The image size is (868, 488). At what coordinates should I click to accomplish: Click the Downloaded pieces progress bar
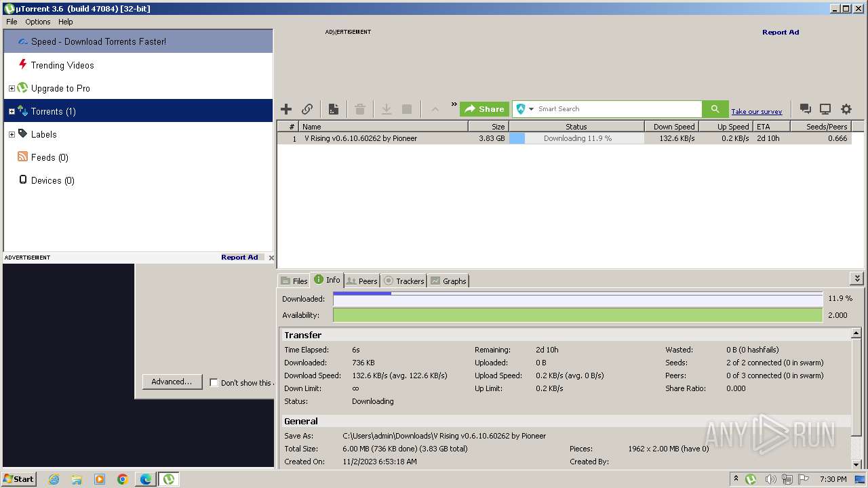click(x=578, y=299)
